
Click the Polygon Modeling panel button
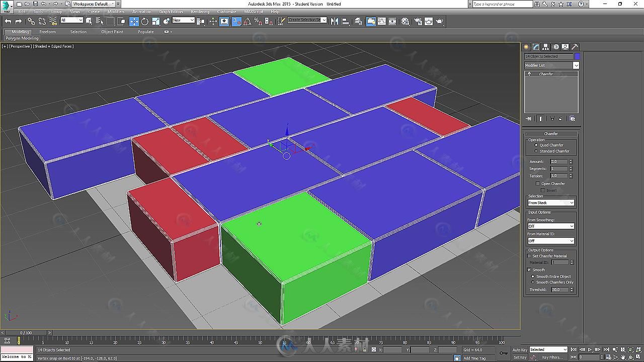point(22,38)
